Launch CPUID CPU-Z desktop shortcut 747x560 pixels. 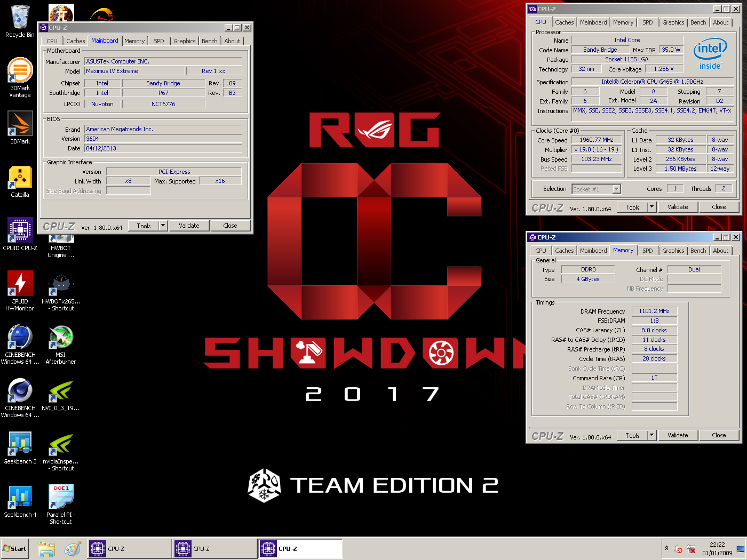[x=20, y=234]
